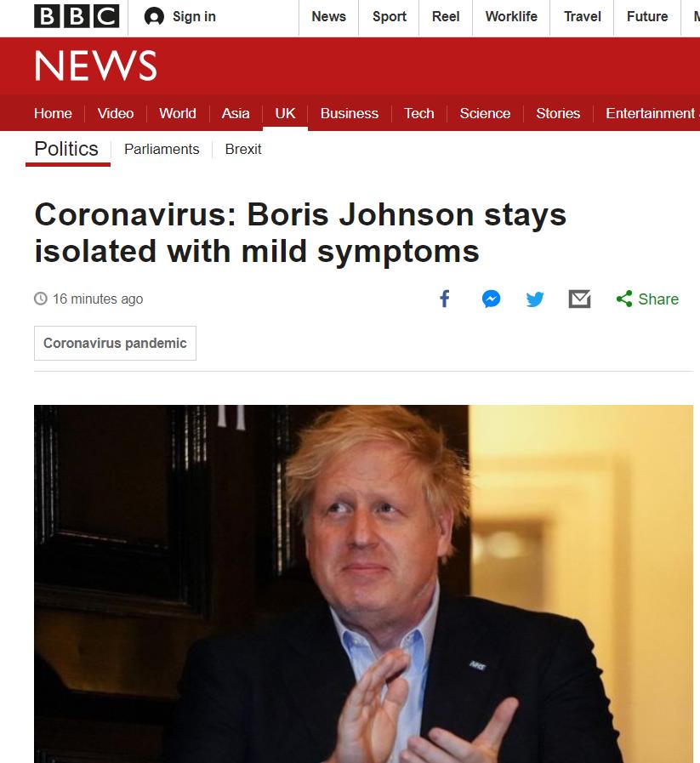
Task: Open the Brexit subsection
Action: [243, 149]
